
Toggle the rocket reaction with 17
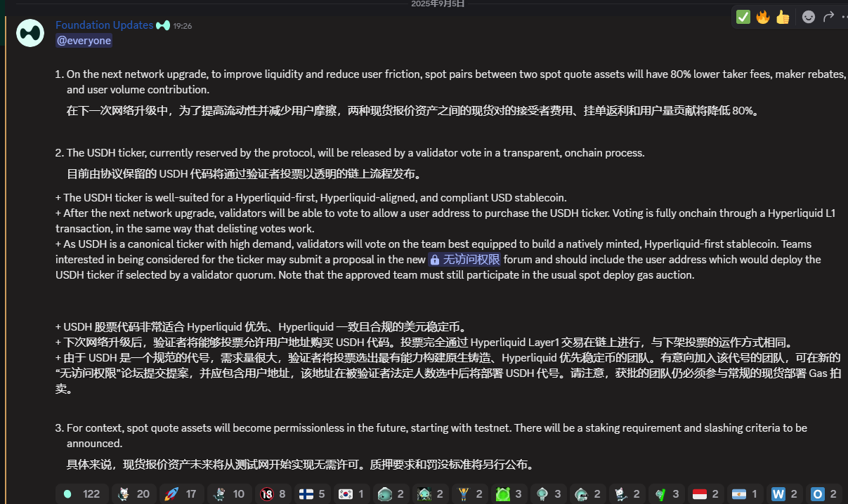(x=181, y=494)
